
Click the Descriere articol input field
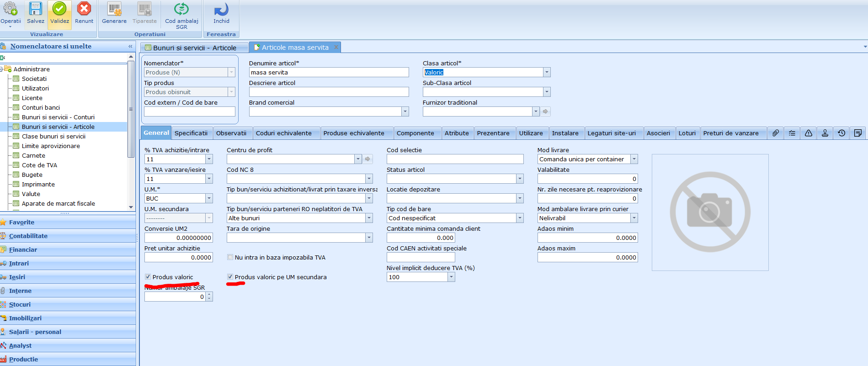(x=329, y=92)
